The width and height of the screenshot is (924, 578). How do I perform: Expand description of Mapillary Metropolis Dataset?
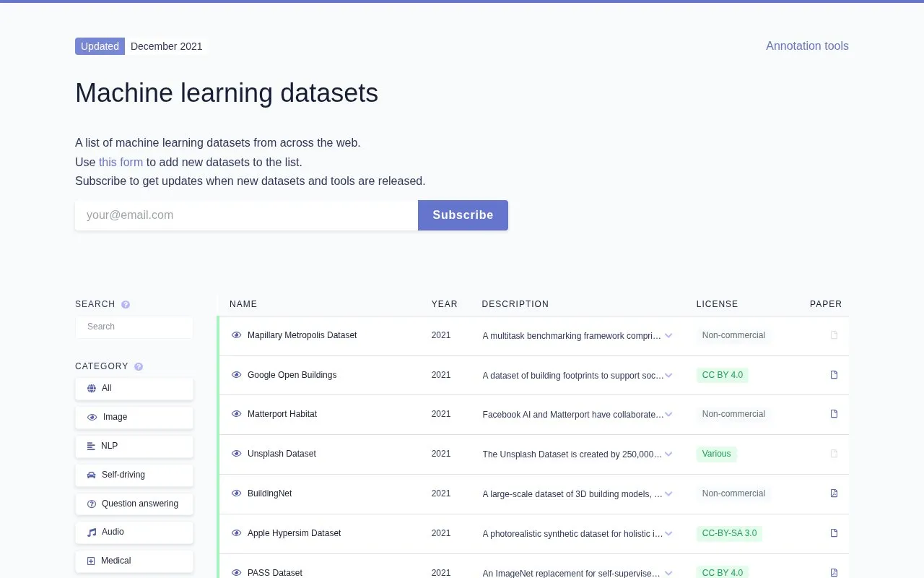click(x=668, y=335)
